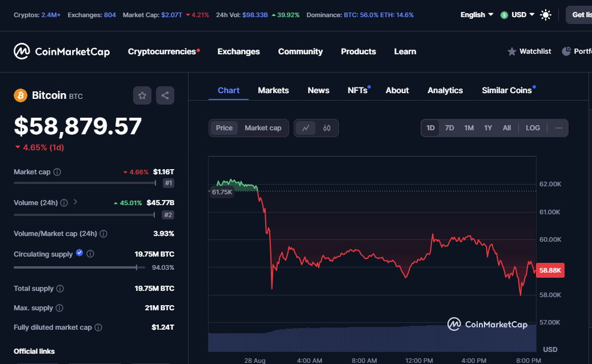Open Volume (24h) info icon

[x=64, y=203]
